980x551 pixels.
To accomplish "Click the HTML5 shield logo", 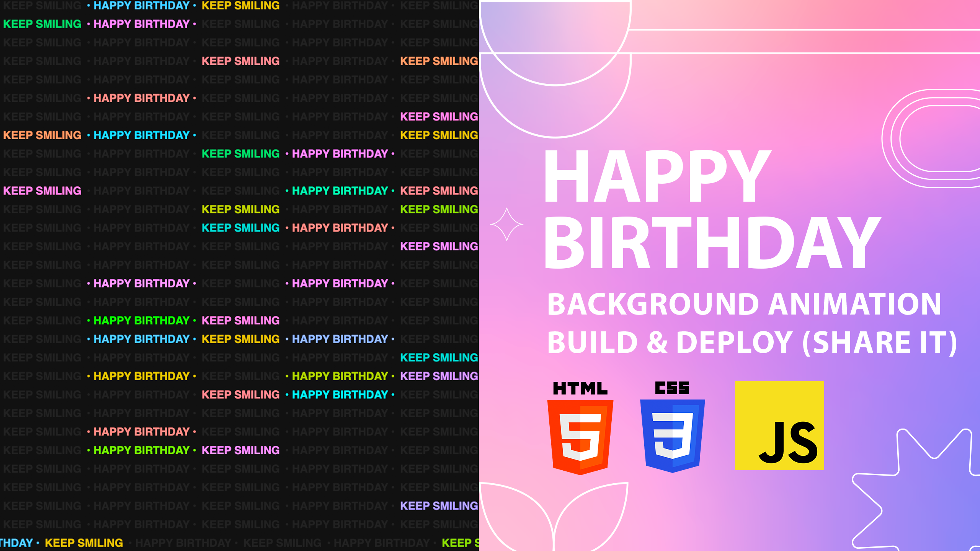I will coord(580,437).
